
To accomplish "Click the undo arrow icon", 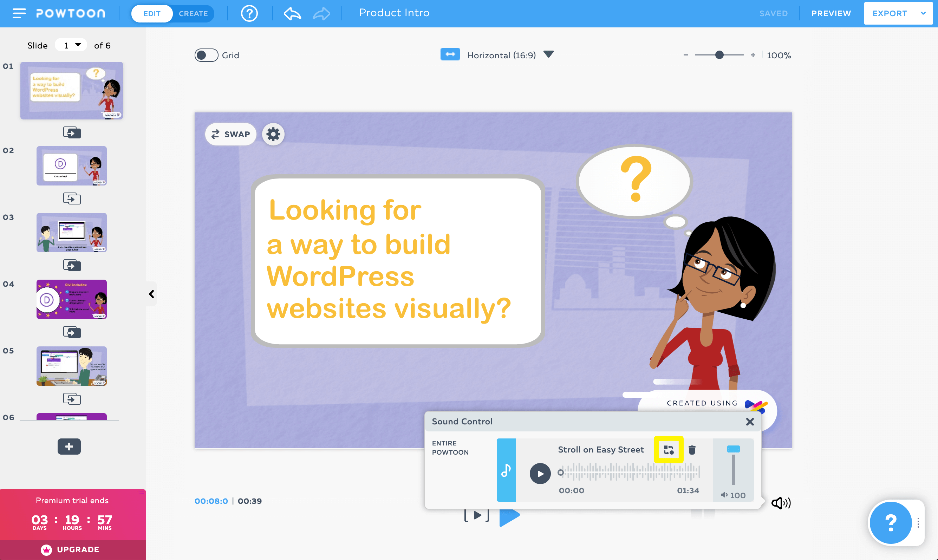I will pyautogui.click(x=292, y=14).
